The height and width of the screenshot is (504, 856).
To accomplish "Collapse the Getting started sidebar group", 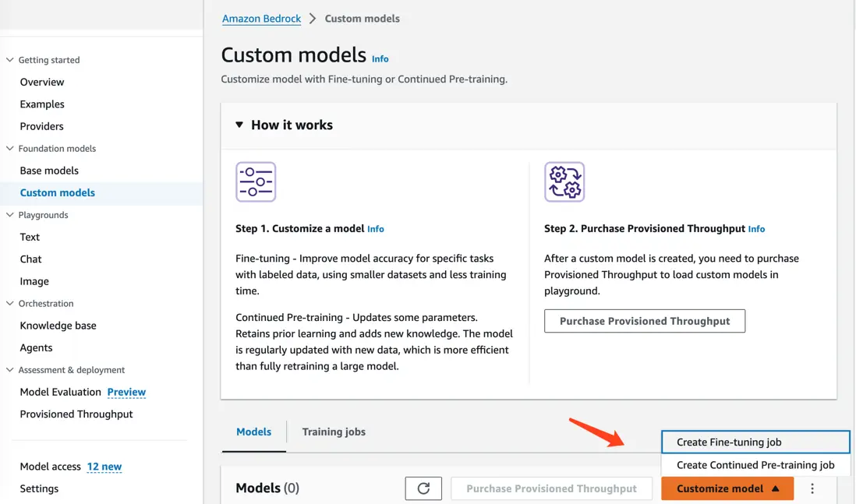I will click(10, 60).
